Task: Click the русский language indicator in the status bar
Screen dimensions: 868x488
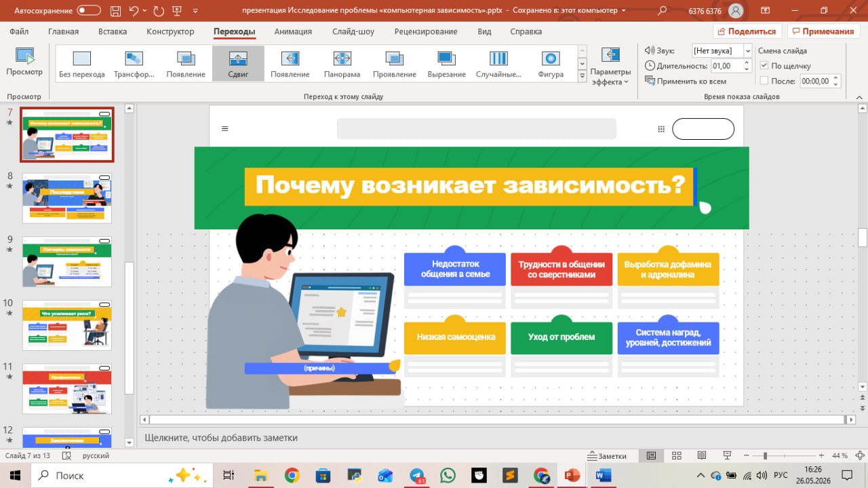Action: 96,455
